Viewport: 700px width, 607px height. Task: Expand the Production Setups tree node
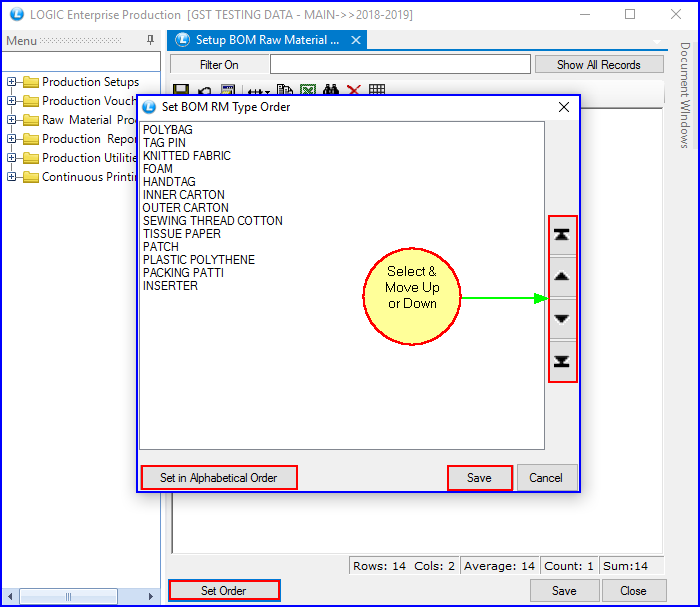pyautogui.click(x=12, y=82)
